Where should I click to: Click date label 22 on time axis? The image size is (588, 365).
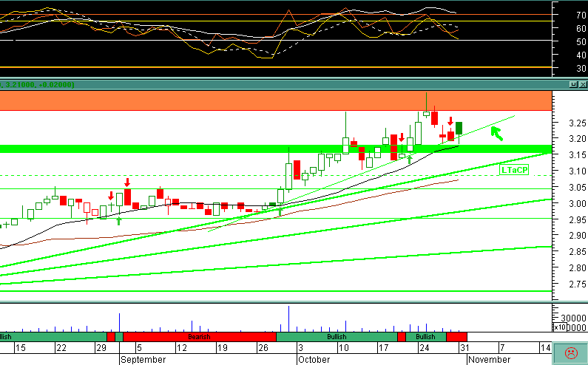click(61, 348)
